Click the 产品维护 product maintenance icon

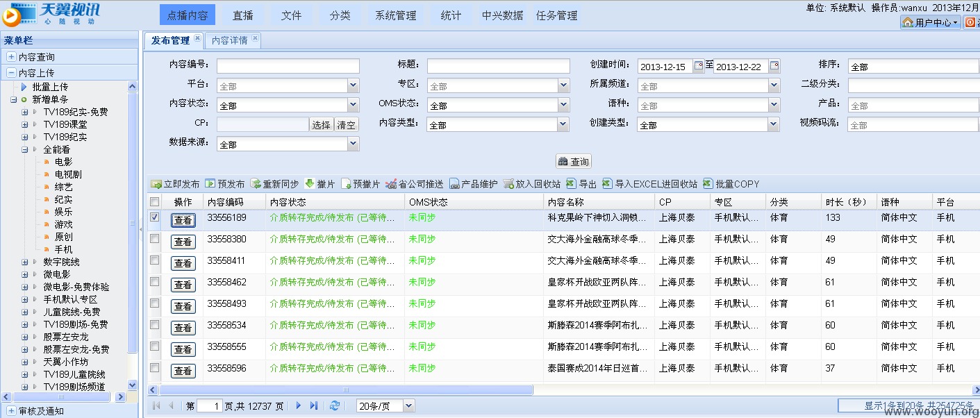point(454,184)
